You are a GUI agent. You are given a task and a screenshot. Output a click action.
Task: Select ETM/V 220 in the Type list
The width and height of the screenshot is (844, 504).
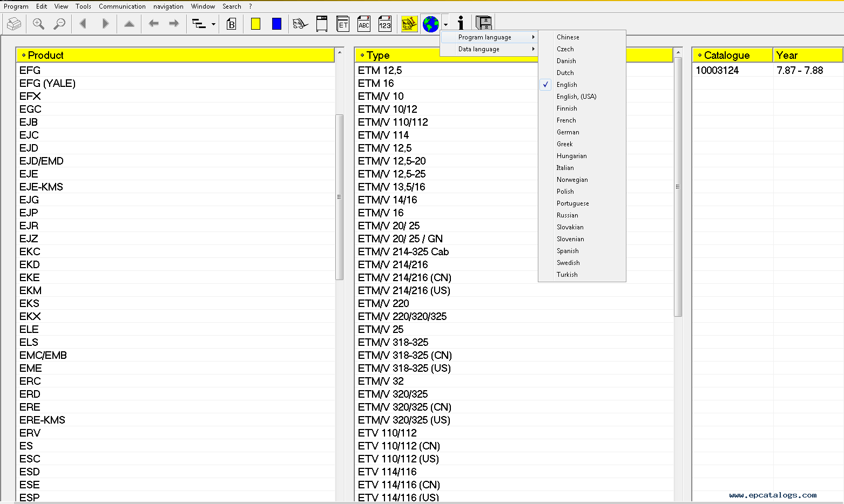[383, 303]
